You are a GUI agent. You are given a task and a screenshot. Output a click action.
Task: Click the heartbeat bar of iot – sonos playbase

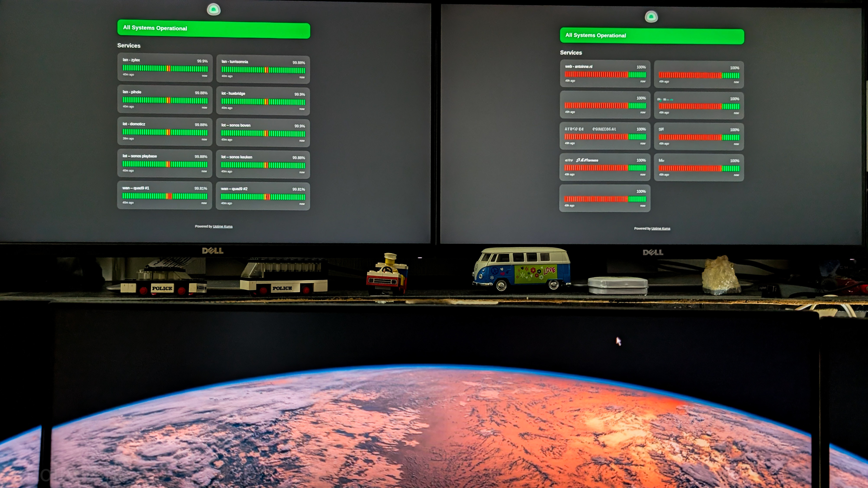pos(165,164)
